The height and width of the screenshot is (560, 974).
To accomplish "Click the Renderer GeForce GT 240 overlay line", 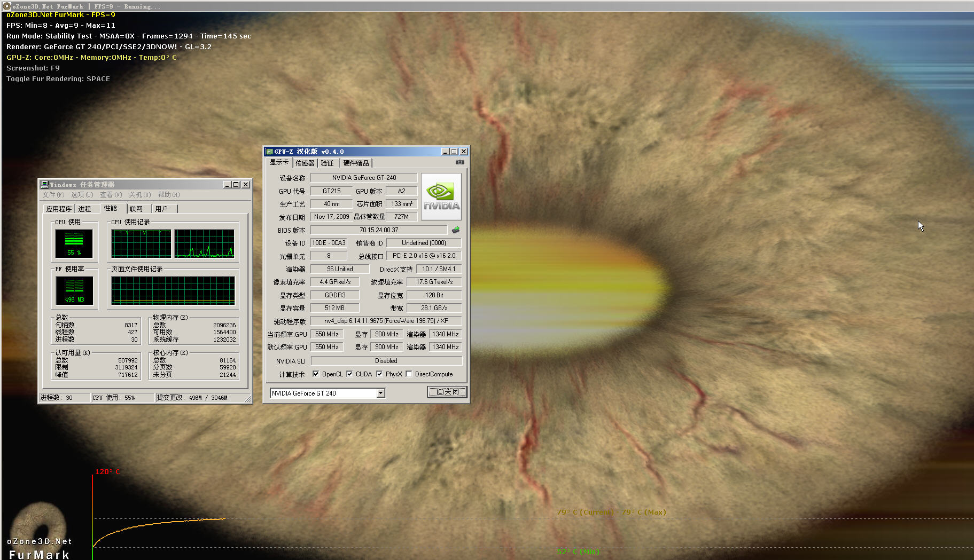I will pyautogui.click(x=109, y=46).
